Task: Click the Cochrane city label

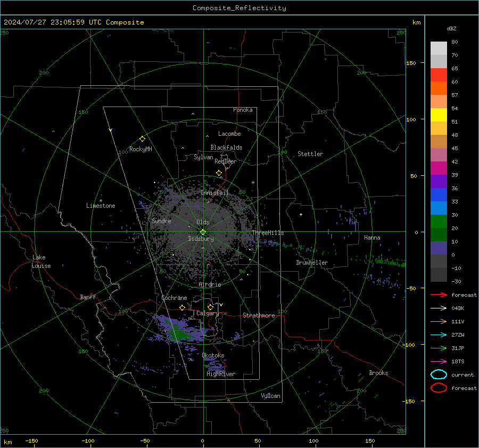Action: [x=174, y=298]
